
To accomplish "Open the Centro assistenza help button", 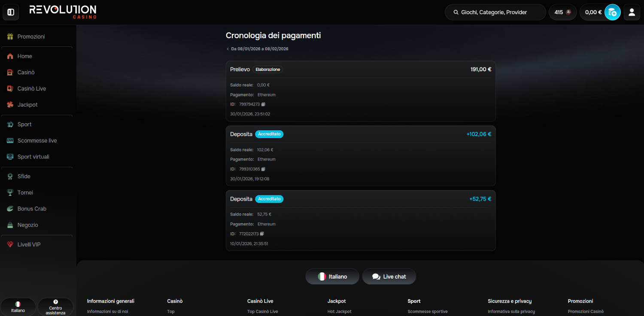I will coord(55,307).
